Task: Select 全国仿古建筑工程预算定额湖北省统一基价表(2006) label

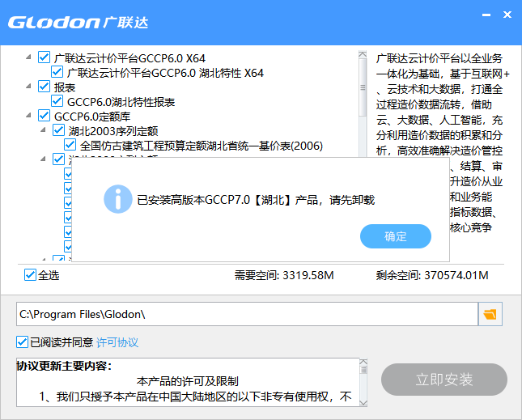Action: [202, 146]
